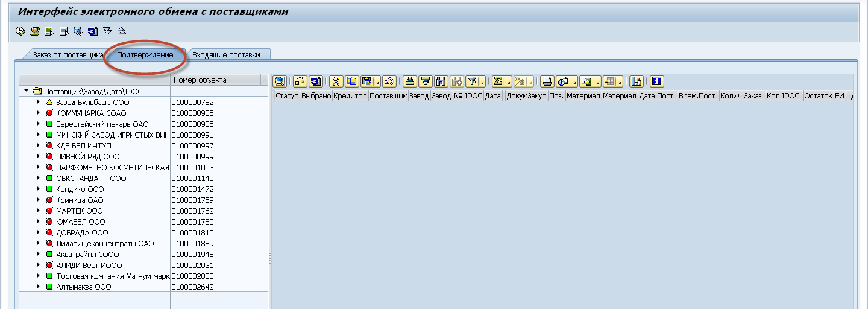Switch to Входящие поставки tab
This screenshot has height=309, width=868.
coord(226,54)
